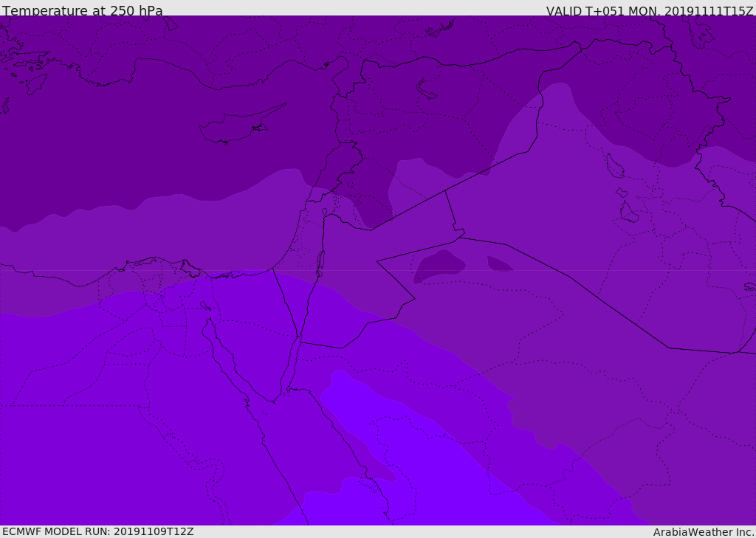The image size is (756, 538).
Task: Click the 'ECMWF MODEL RUN: 20191109T12Z' text
Action: click(98, 532)
